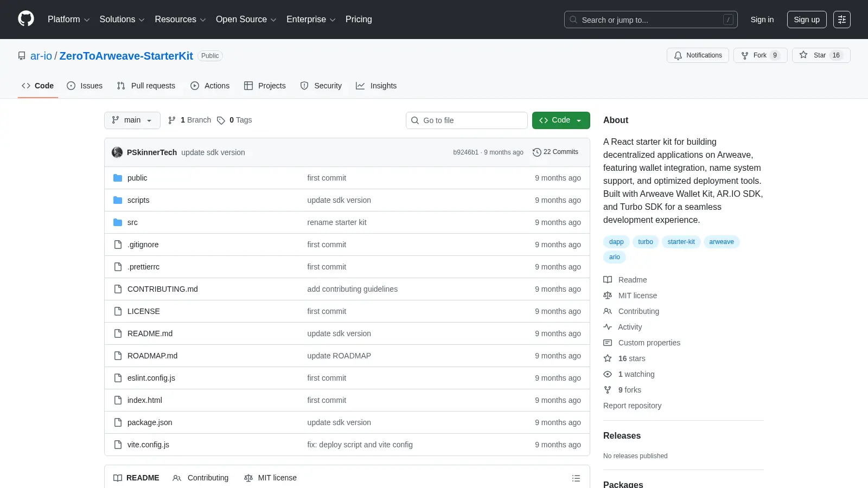Star the repository with Star button

click(821, 55)
